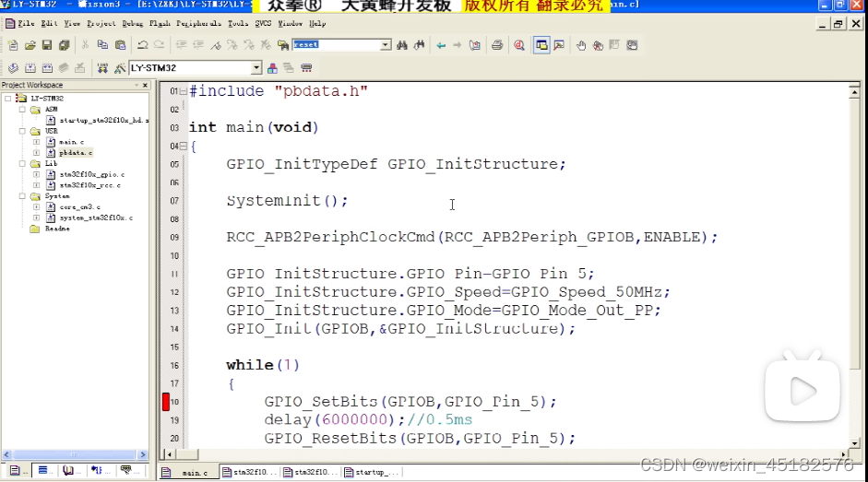Image resolution: width=868 pixels, height=482 pixels.
Task: Create a new file with the toolbar icon
Action: pyautogui.click(x=13, y=45)
